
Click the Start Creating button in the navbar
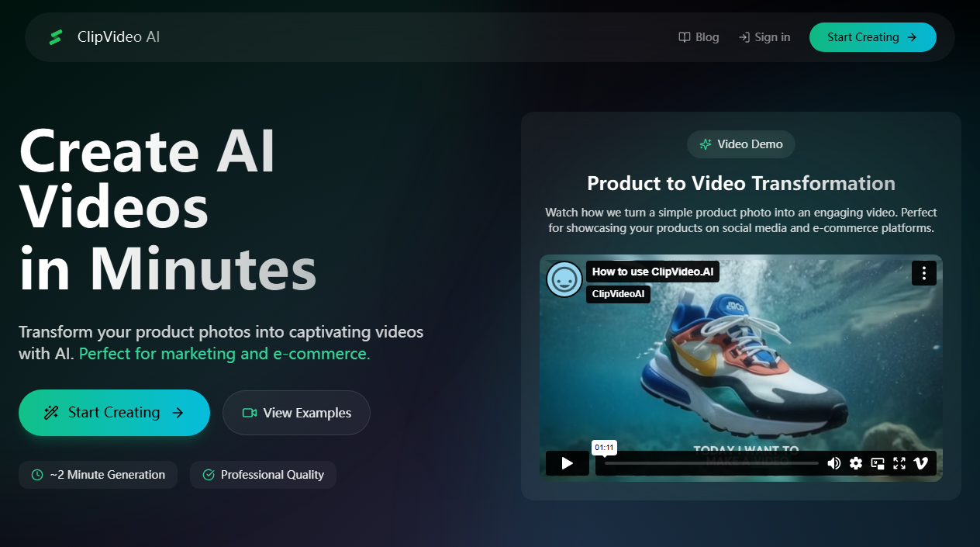(872, 36)
